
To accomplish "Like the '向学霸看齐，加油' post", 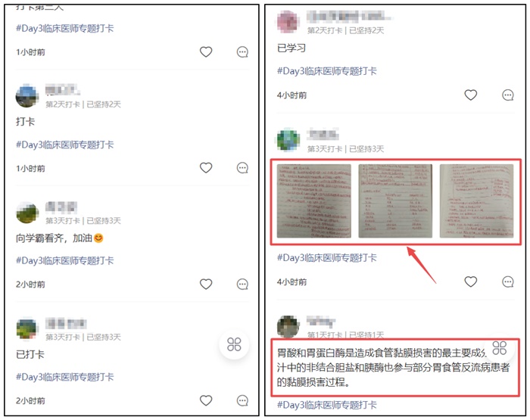I will 206,284.
